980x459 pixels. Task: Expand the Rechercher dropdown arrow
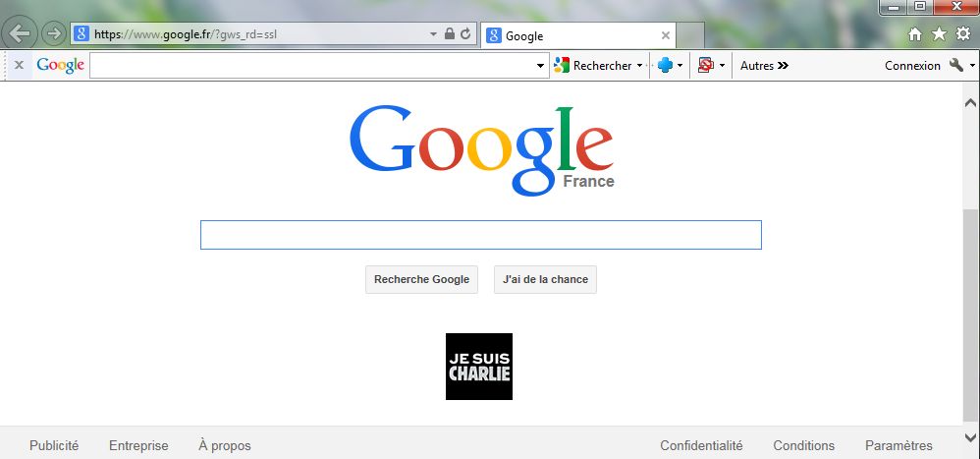pyautogui.click(x=639, y=66)
